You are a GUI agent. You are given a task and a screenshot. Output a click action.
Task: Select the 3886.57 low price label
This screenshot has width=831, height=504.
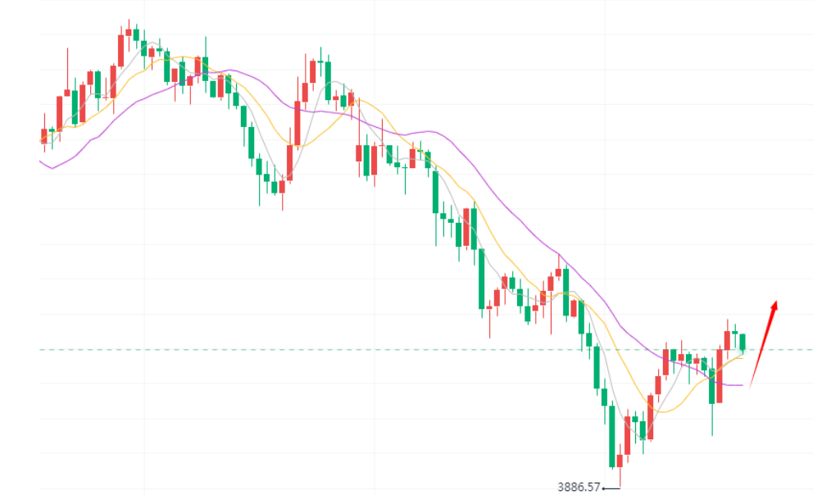(579, 487)
